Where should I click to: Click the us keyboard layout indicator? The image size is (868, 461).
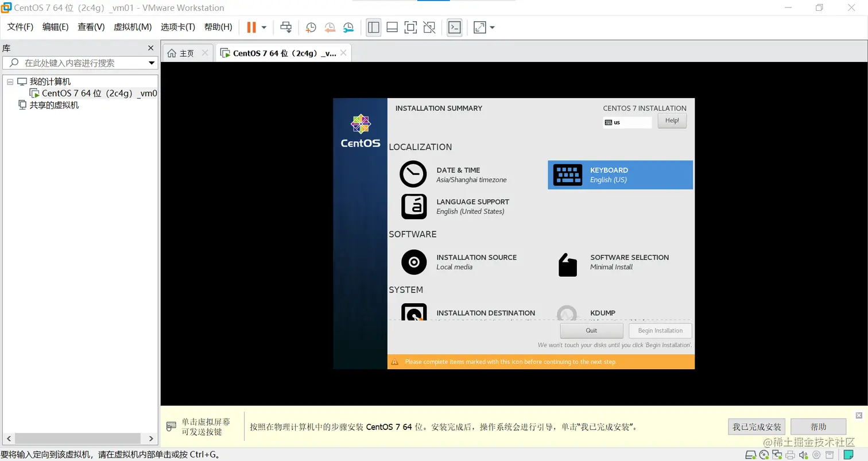tap(627, 122)
